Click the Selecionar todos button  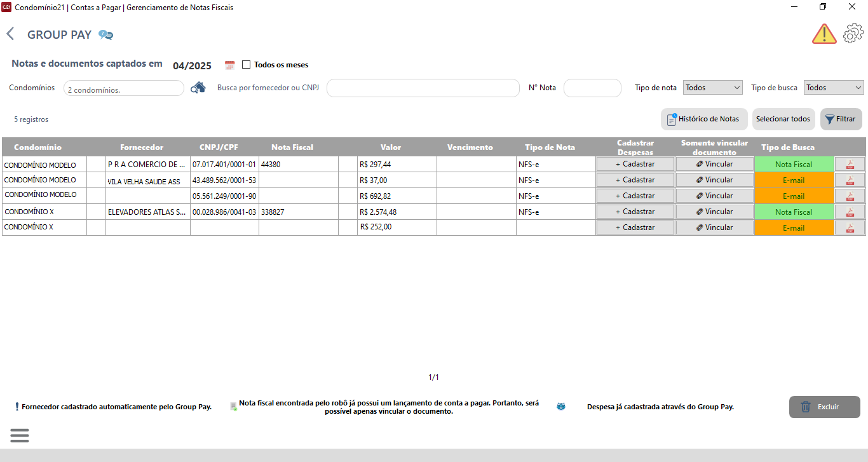(783, 119)
